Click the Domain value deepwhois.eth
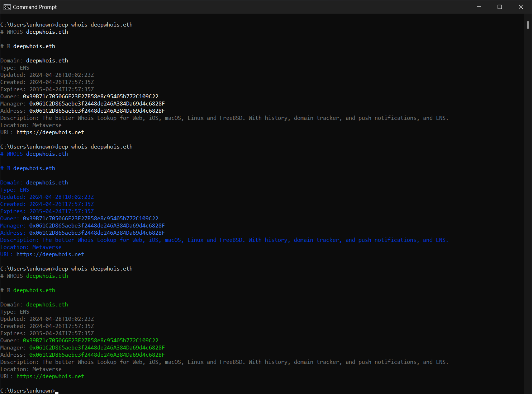Screen dimensions: 532x394 click(47, 60)
